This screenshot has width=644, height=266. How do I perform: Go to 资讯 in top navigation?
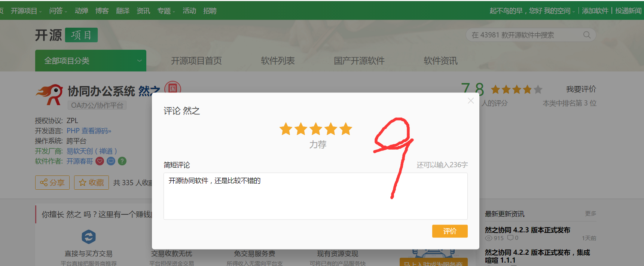click(x=143, y=11)
